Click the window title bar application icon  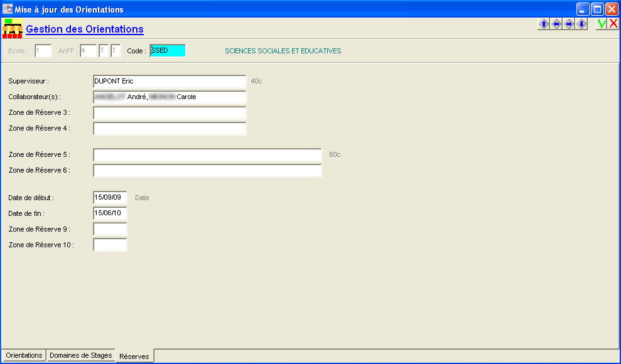(8, 9)
